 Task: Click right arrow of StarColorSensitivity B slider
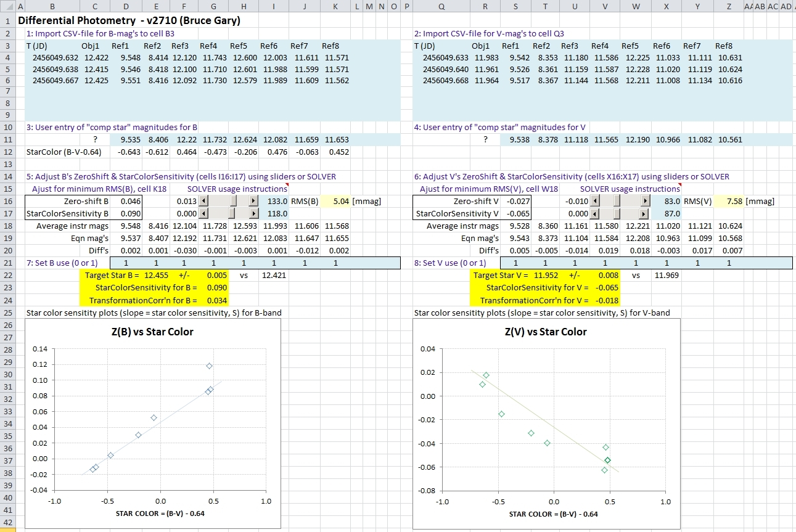pyautogui.click(x=253, y=213)
